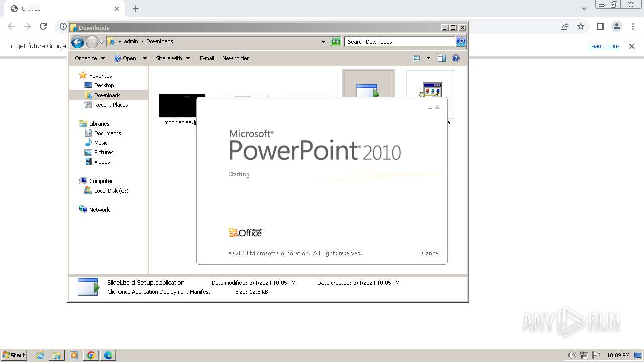Minimize the PowerPoint splash screen
644x362 pixels.
(430, 107)
